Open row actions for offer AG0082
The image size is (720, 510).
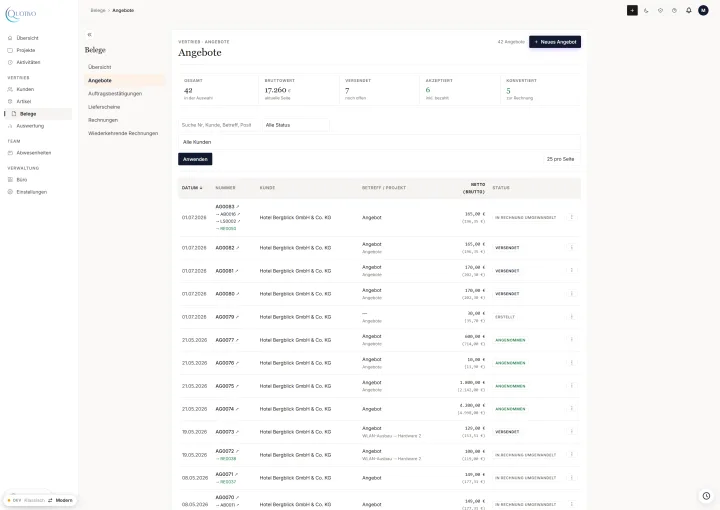click(572, 247)
